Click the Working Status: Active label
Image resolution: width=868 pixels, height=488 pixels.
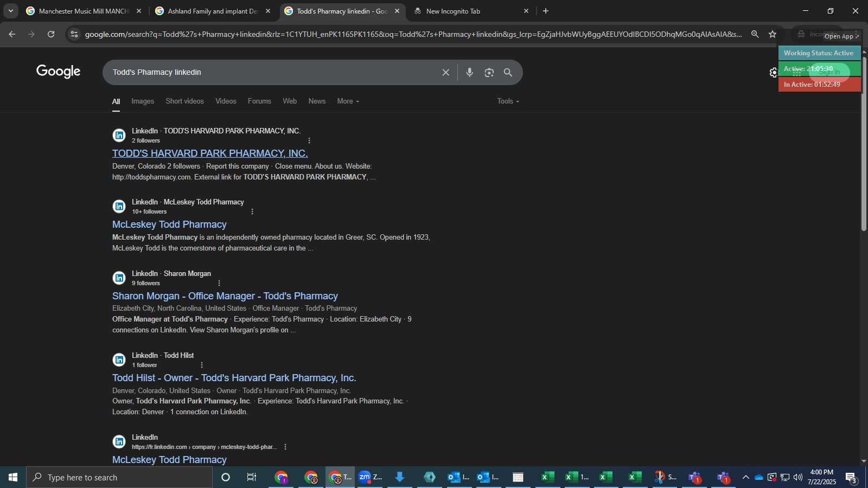tap(819, 53)
